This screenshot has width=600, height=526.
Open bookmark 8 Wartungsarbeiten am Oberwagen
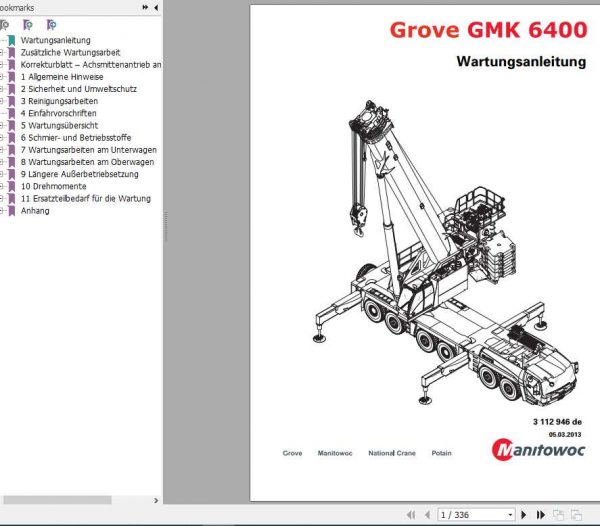(87, 162)
